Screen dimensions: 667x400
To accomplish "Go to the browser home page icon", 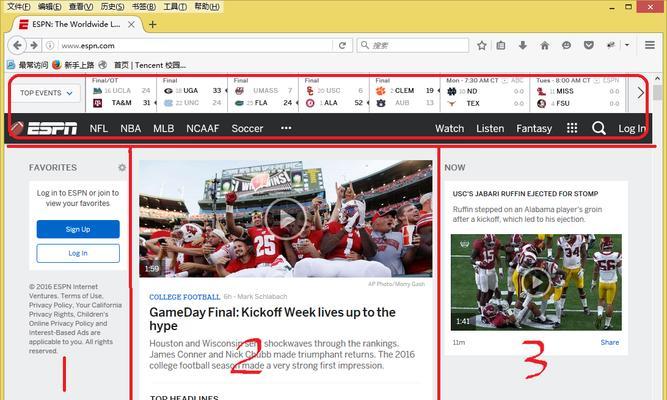I will coord(544,45).
